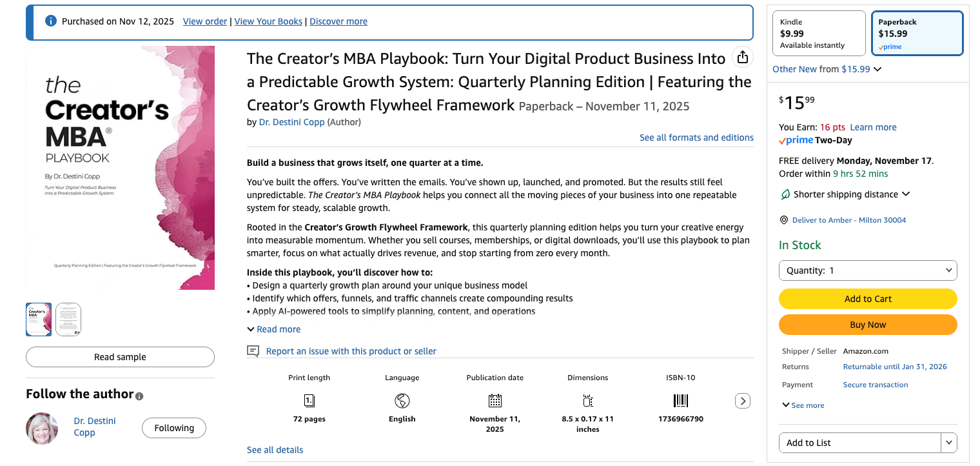980x466 pixels.
Task: Click the location pin delivery icon
Action: 784,220
